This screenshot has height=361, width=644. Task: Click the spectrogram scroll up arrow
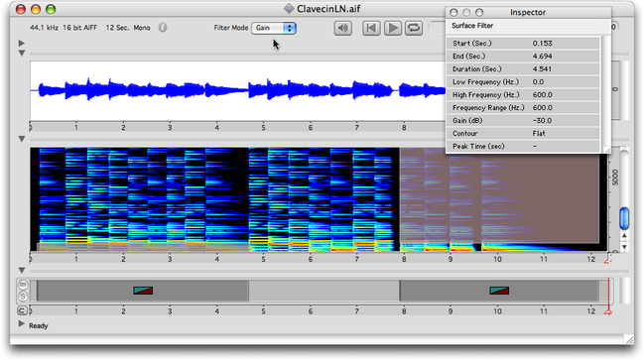(x=624, y=236)
